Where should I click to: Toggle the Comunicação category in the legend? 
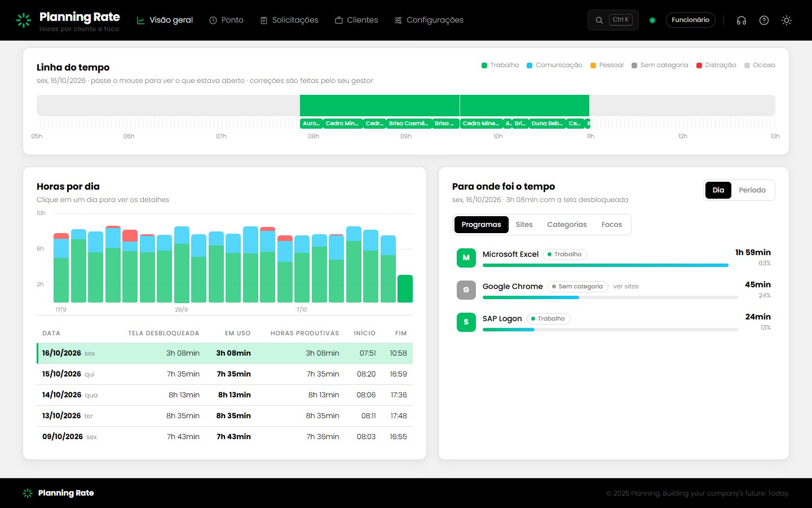coord(554,65)
